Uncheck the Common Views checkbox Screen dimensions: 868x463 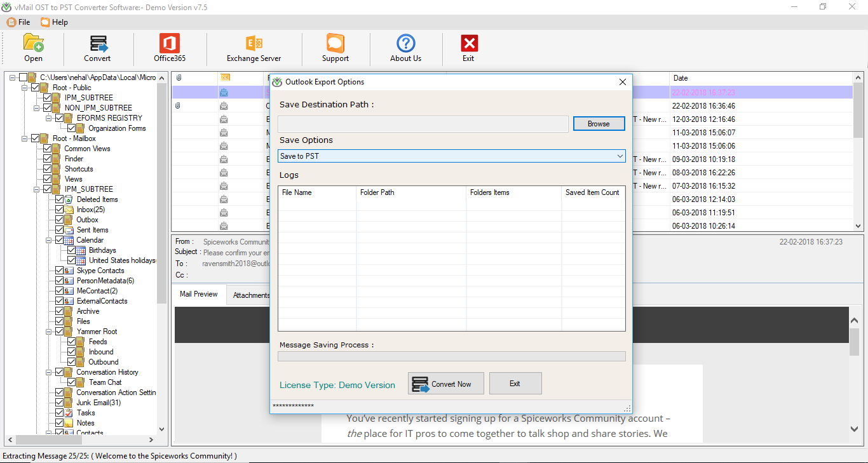tap(47, 149)
